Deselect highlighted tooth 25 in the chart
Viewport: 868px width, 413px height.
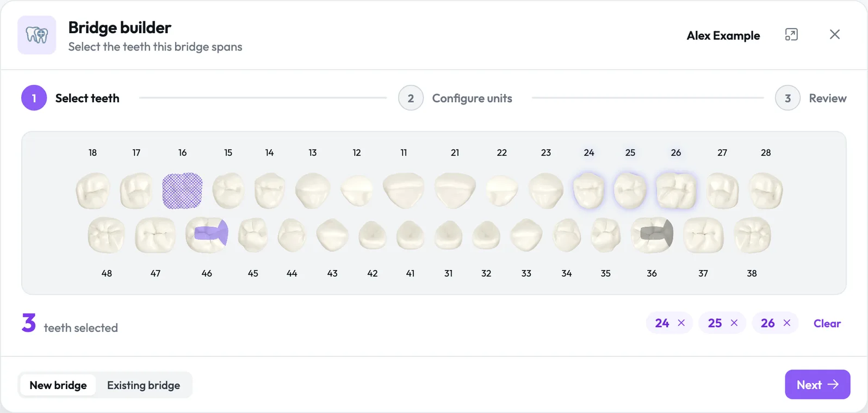coord(630,190)
